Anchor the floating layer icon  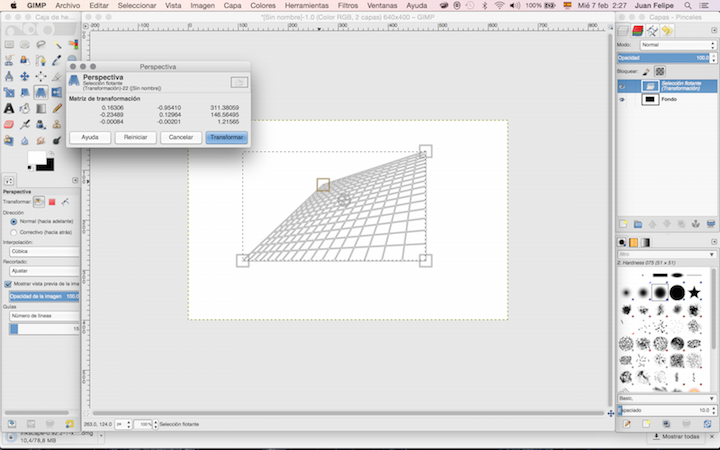pyautogui.click(x=694, y=223)
